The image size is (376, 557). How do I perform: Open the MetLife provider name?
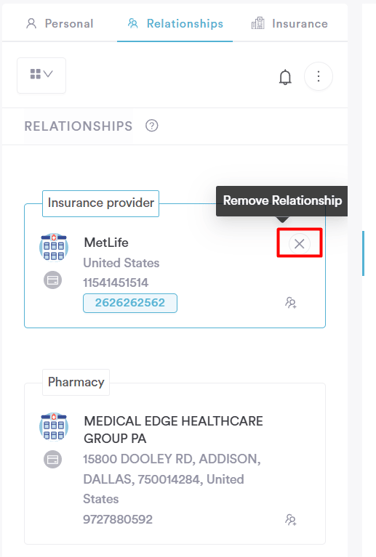(106, 243)
